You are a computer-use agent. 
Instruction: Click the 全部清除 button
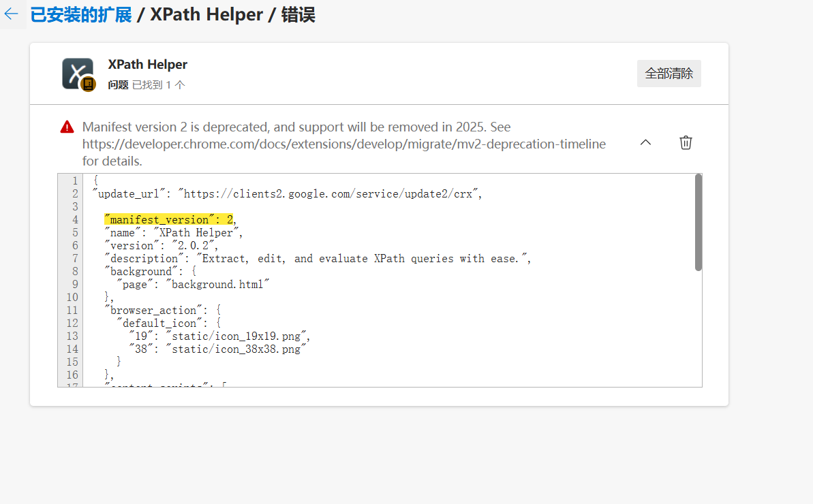(669, 74)
